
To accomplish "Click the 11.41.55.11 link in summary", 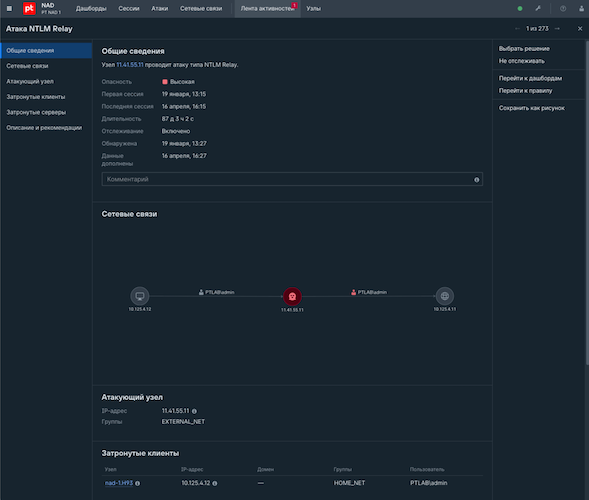I will 130,65.
